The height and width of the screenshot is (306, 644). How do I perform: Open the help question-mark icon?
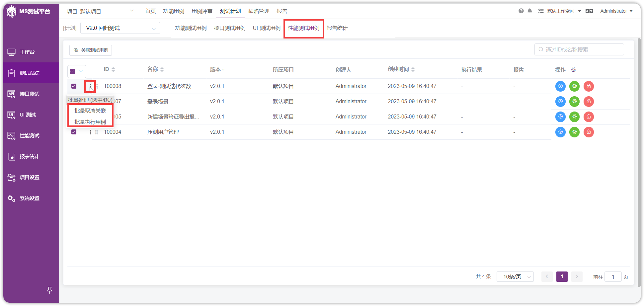[521, 11]
